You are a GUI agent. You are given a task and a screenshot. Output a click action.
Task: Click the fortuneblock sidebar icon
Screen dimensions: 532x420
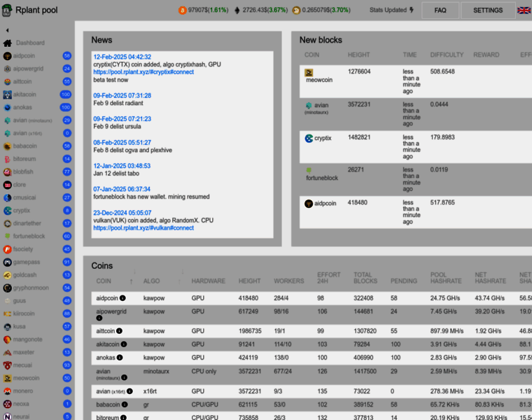(7, 236)
